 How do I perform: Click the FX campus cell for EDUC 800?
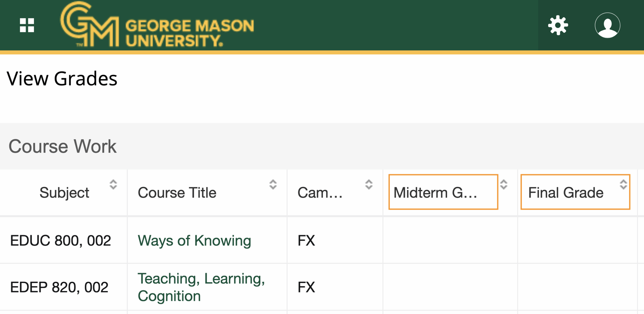[306, 241]
